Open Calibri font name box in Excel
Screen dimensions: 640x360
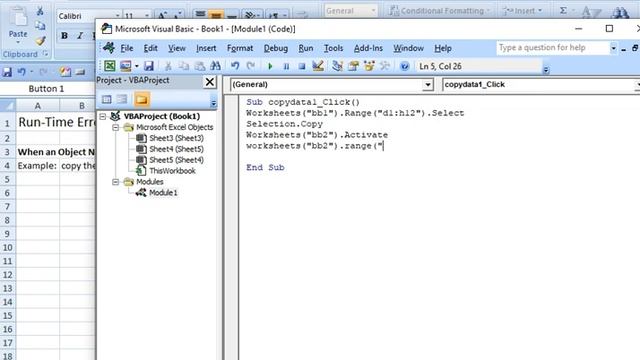coord(89,16)
